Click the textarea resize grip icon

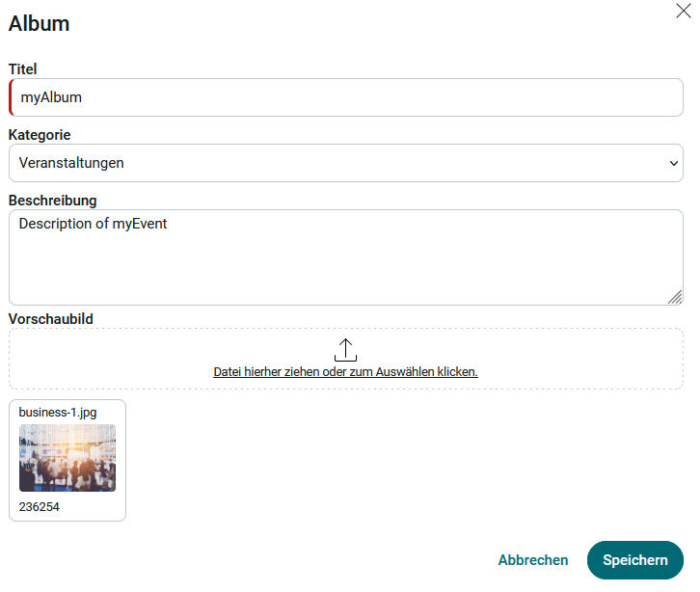pos(674,297)
